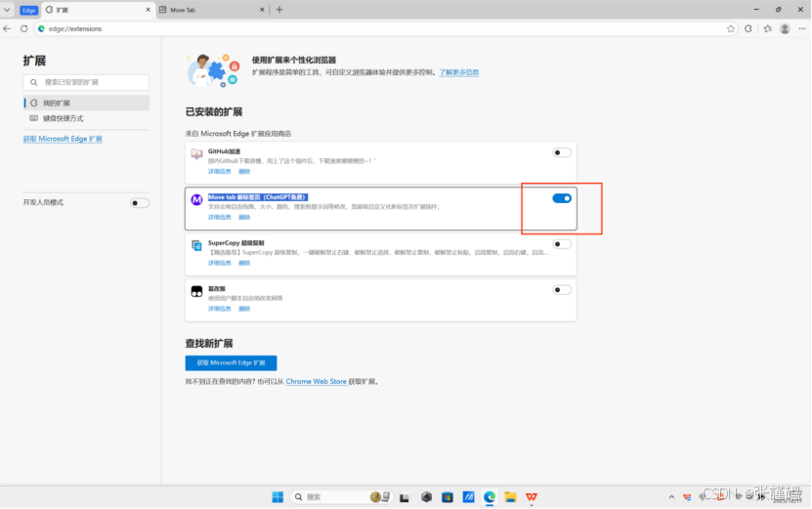Click 删除 for SuperCopy 超级复制
The image size is (812, 509).
click(244, 263)
